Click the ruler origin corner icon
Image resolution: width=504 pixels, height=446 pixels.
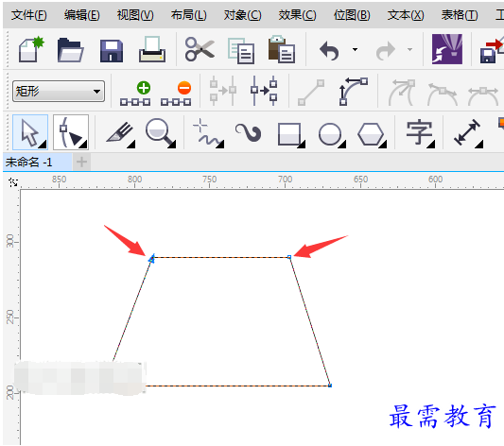[13, 182]
